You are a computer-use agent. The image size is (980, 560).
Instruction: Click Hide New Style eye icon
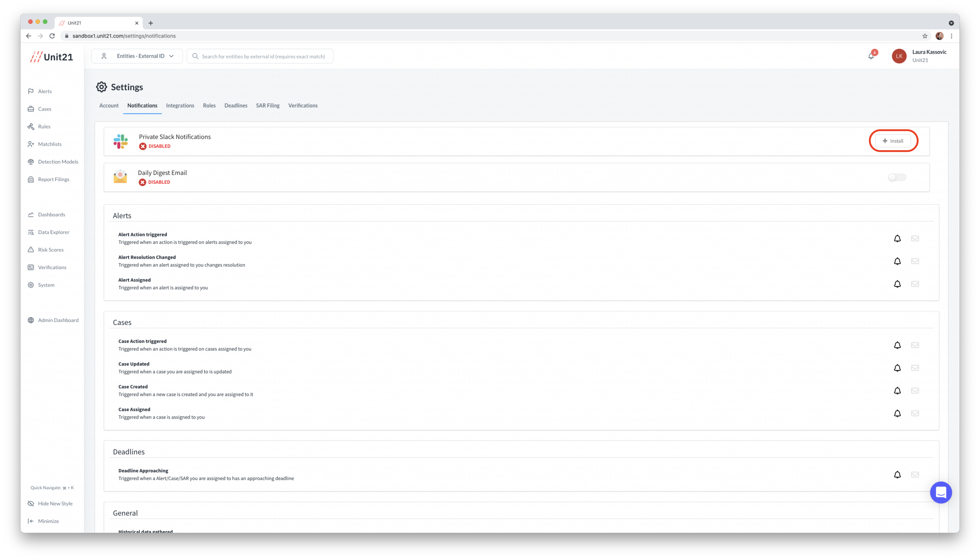coord(31,504)
